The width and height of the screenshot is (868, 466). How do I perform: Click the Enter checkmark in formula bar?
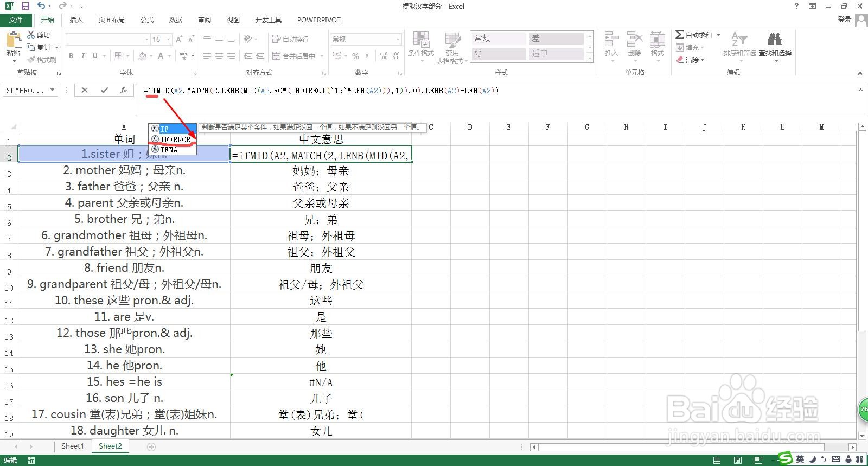tap(104, 91)
